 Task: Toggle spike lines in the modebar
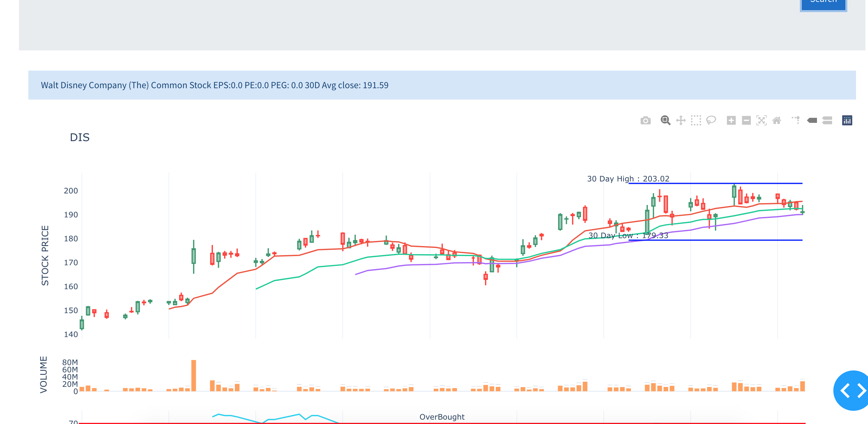796,120
